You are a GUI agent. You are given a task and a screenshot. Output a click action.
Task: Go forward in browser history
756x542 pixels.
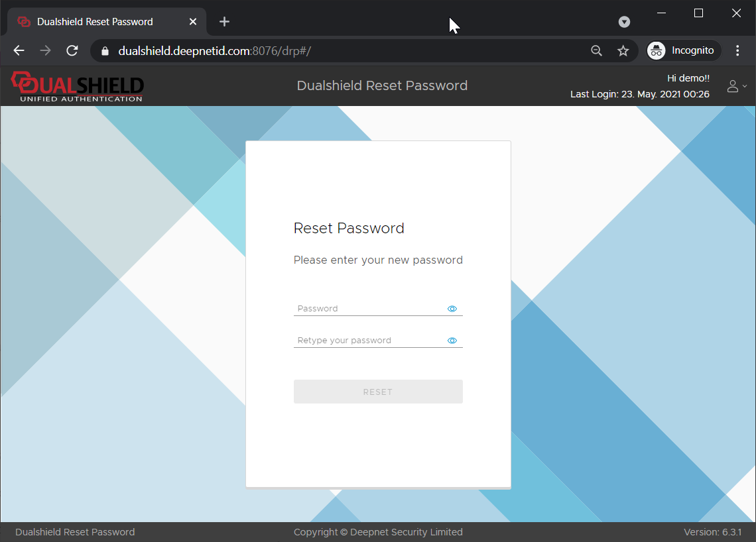coord(45,50)
